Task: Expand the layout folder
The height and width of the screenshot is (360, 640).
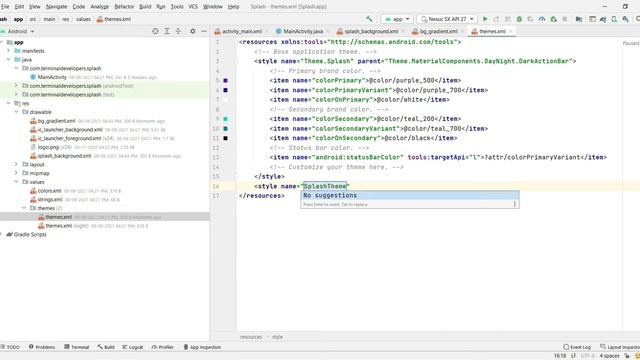Action: [x=16, y=164]
